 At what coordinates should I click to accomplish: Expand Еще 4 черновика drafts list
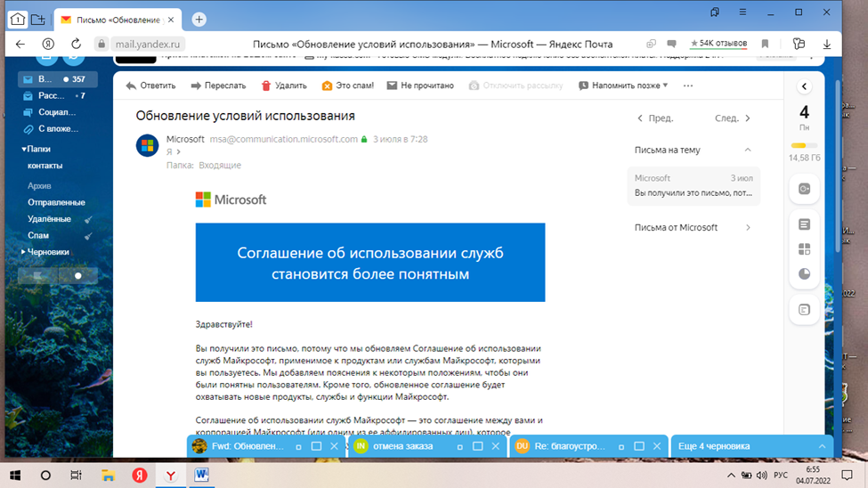(x=751, y=446)
